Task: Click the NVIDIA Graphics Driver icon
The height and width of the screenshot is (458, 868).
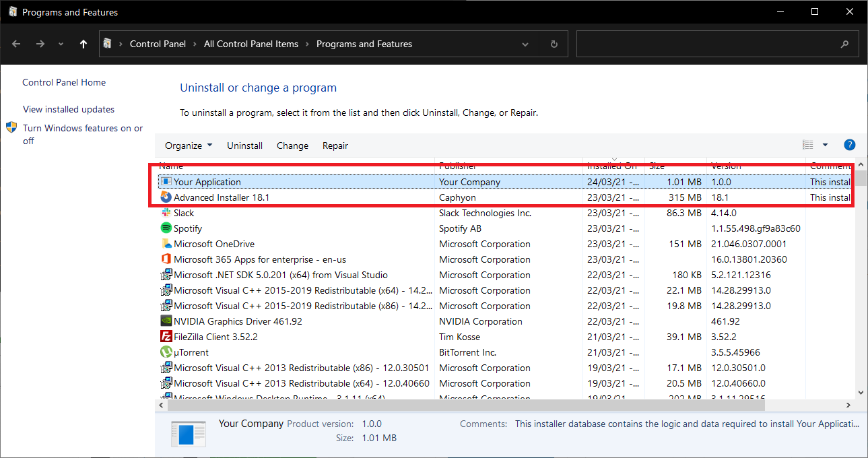Action: (166, 321)
